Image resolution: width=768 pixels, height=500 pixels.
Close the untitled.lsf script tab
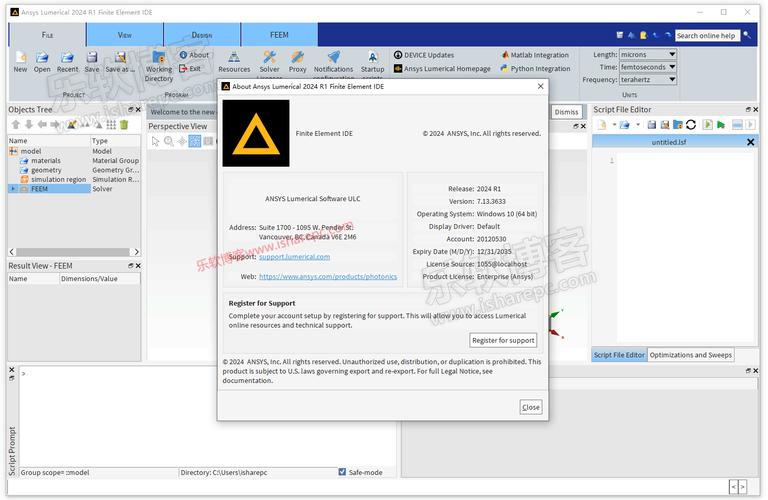[750, 142]
